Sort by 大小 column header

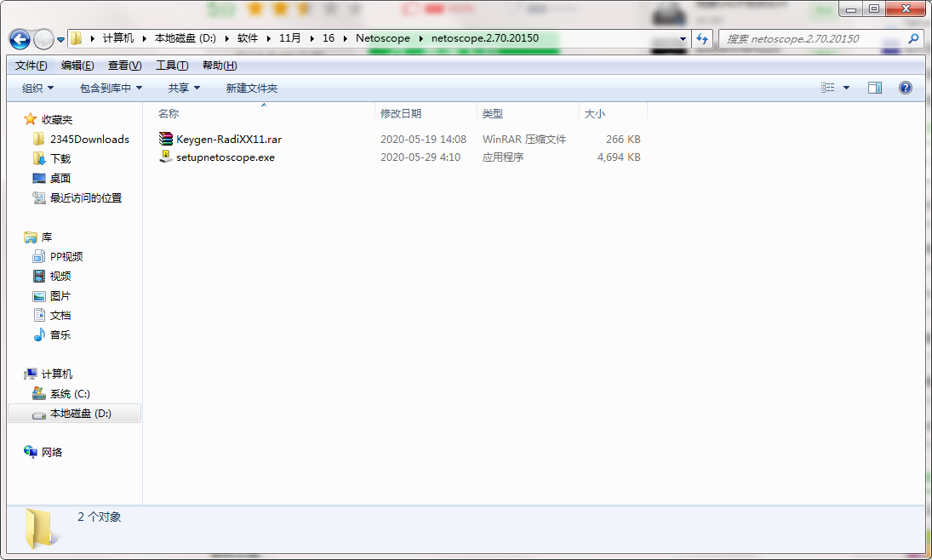(594, 113)
